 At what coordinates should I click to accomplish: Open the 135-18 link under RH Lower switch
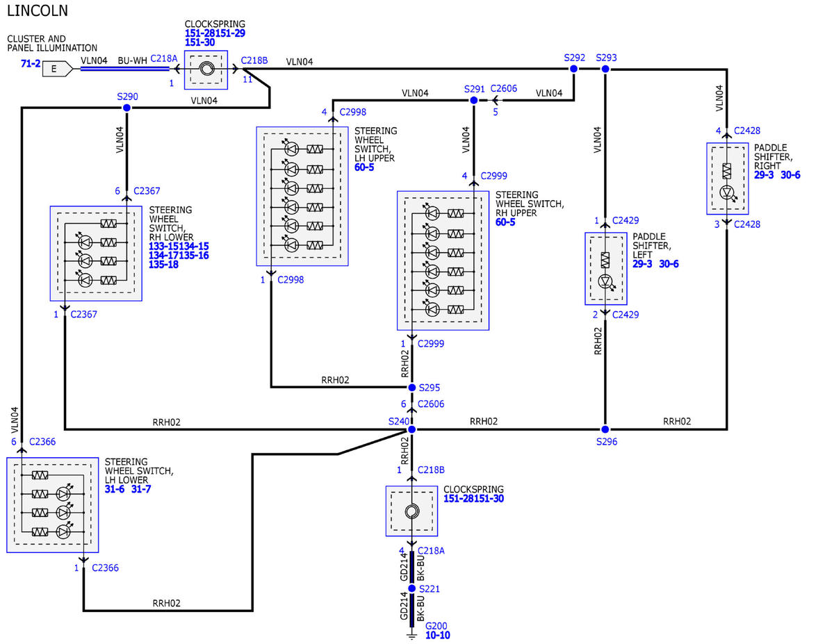(x=164, y=265)
